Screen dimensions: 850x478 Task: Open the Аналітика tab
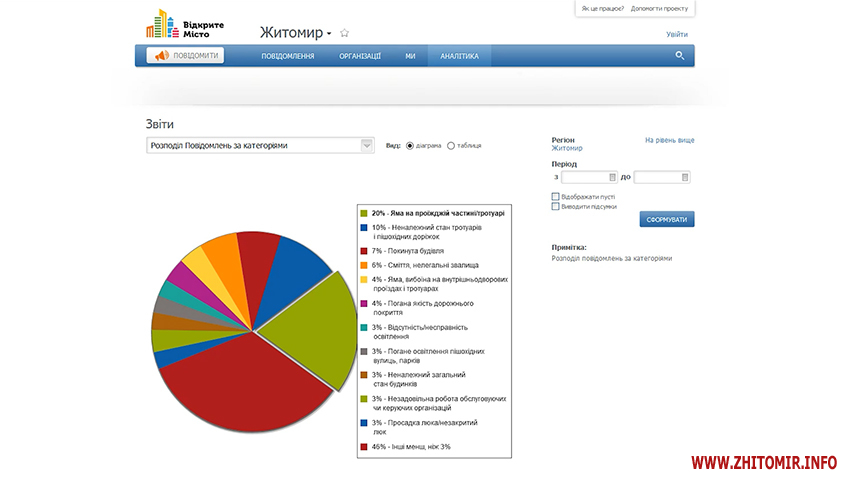pos(459,56)
